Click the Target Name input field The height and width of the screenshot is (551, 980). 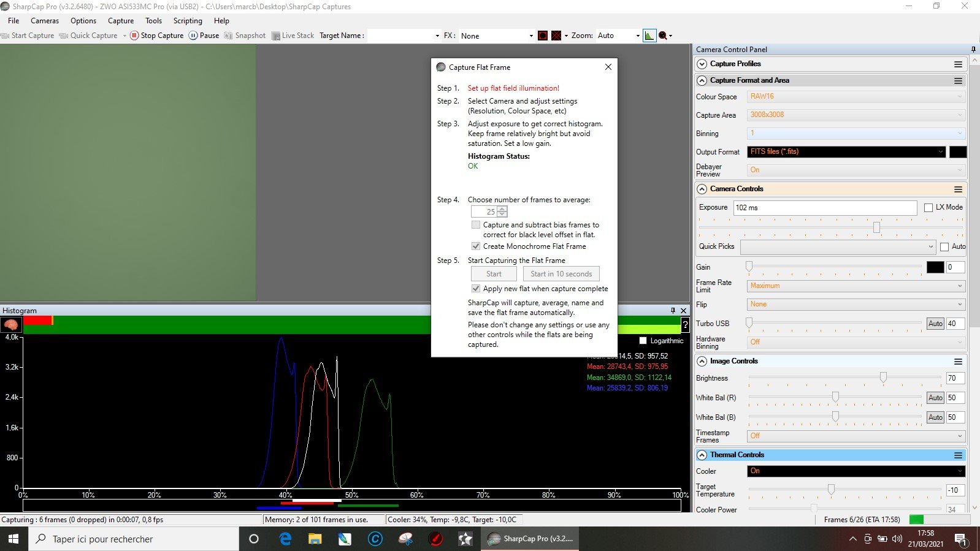pos(404,36)
